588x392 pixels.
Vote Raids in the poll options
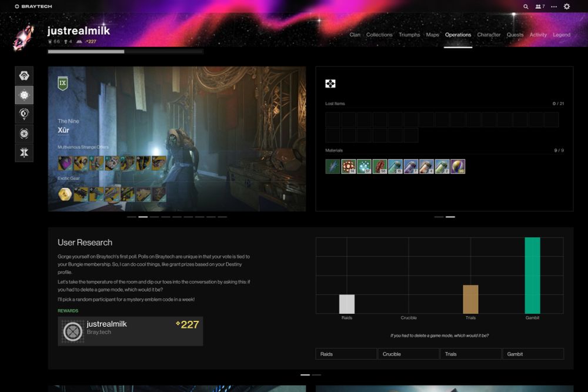(x=346, y=354)
